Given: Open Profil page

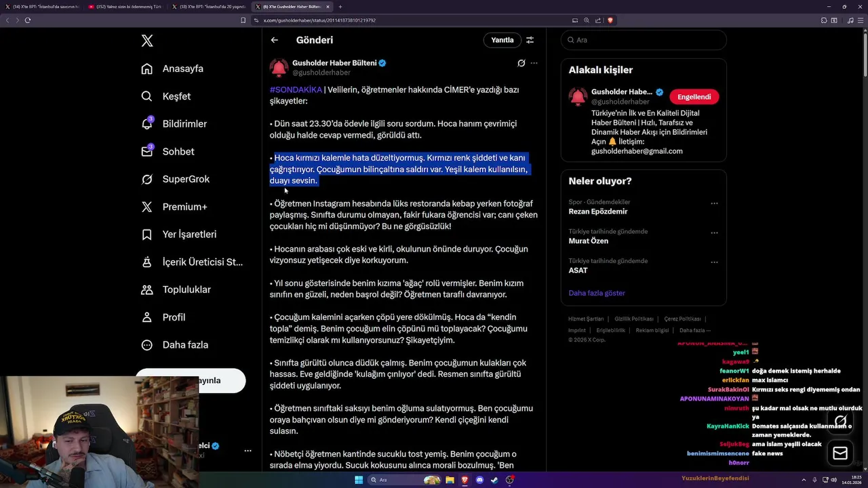Looking at the screenshot, I should click(x=163, y=317).
